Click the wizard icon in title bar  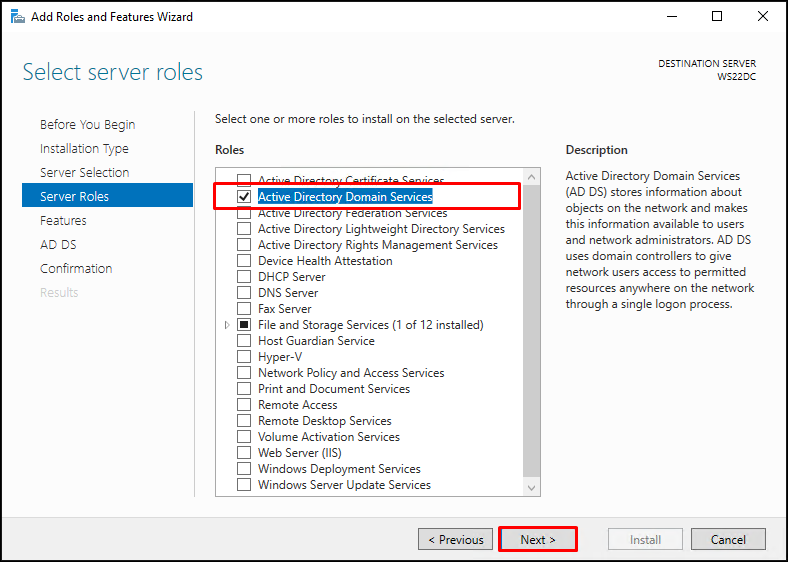(x=17, y=17)
